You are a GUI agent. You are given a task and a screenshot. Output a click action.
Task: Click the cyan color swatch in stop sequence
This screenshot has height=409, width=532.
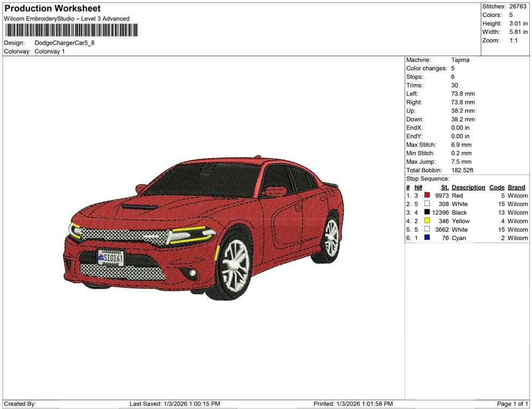427,238
